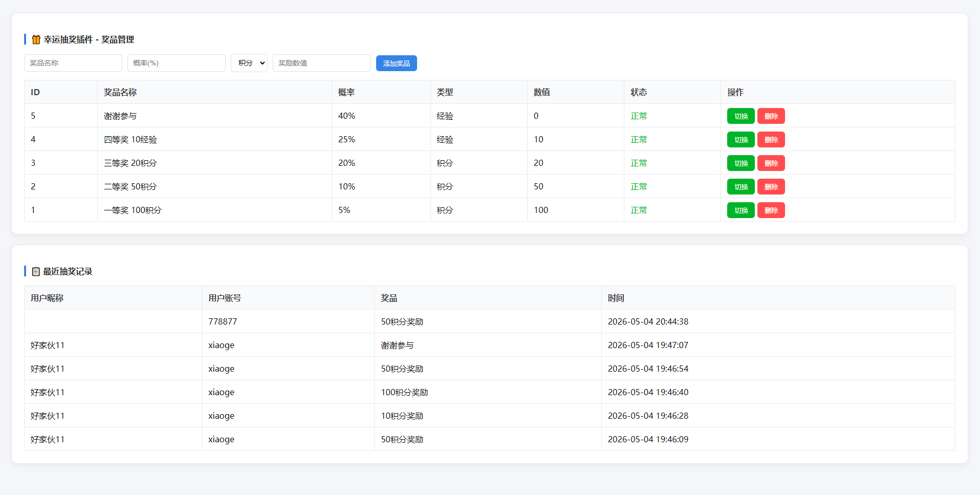Click xiaoge account in the 19:46:40 row

(221, 393)
